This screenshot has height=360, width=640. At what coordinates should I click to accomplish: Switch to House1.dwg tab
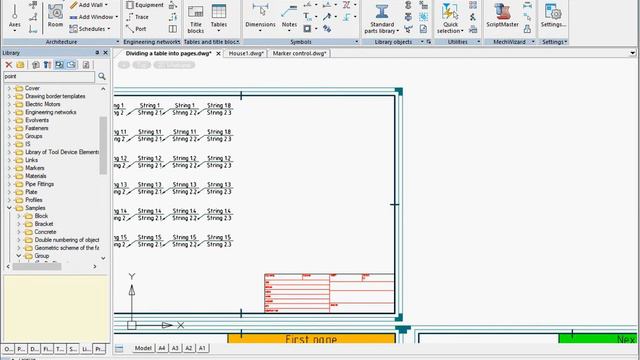click(246, 53)
